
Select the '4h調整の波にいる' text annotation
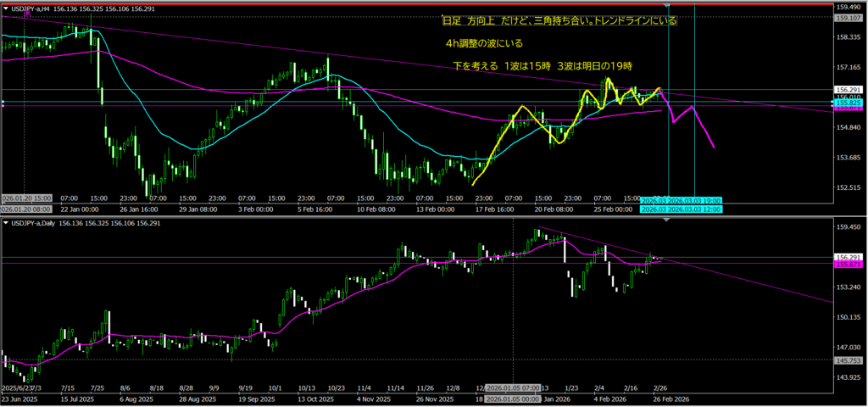click(x=484, y=43)
